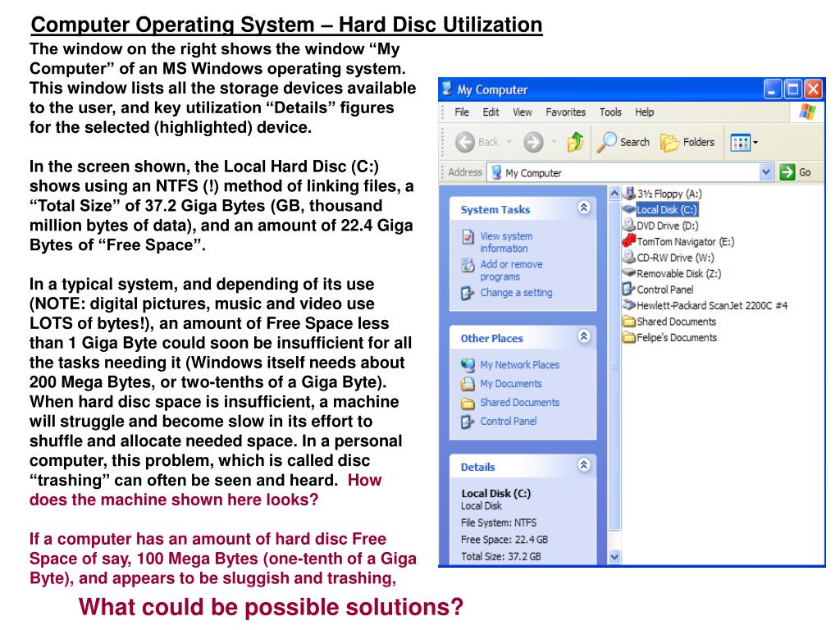
Task: Click the My Network Places icon
Action: tap(468, 365)
